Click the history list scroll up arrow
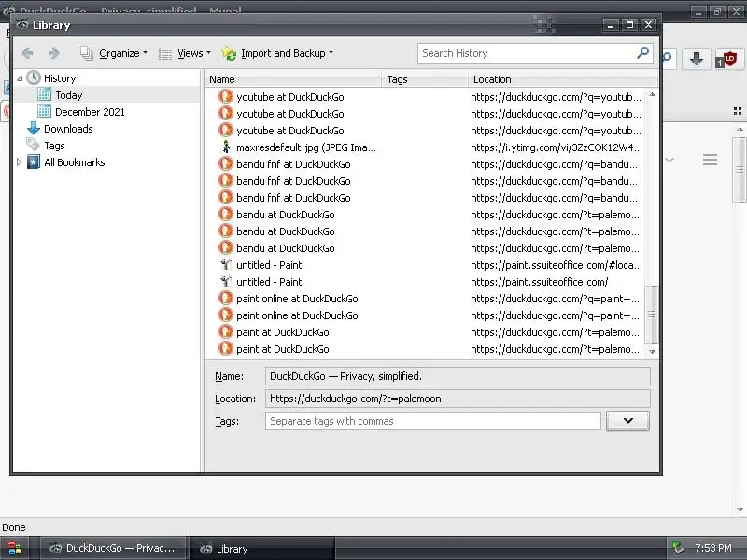 coord(652,95)
